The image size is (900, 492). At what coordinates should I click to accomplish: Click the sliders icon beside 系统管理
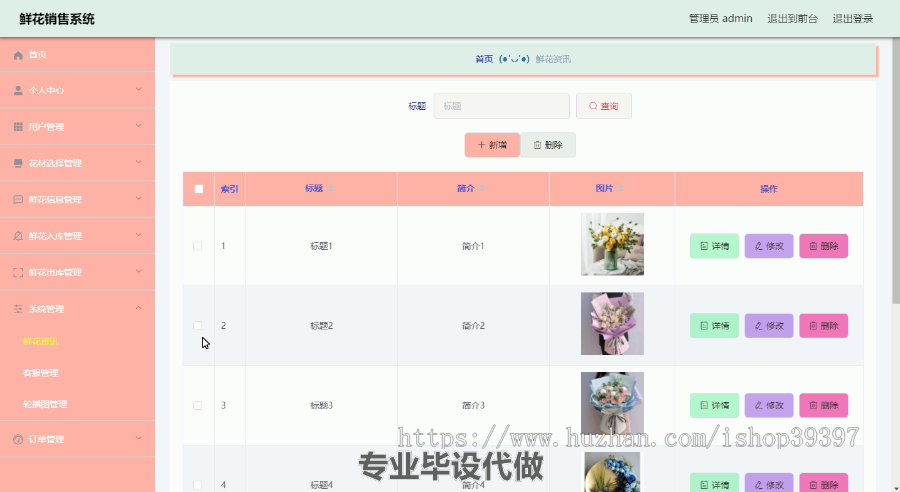pyautogui.click(x=18, y=309)
